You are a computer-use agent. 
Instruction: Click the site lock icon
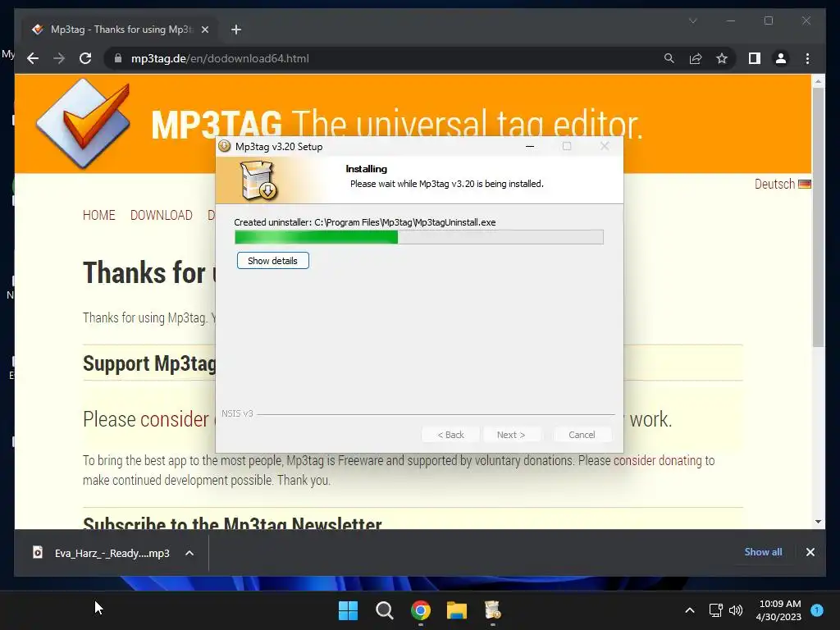tap(118, 58)
